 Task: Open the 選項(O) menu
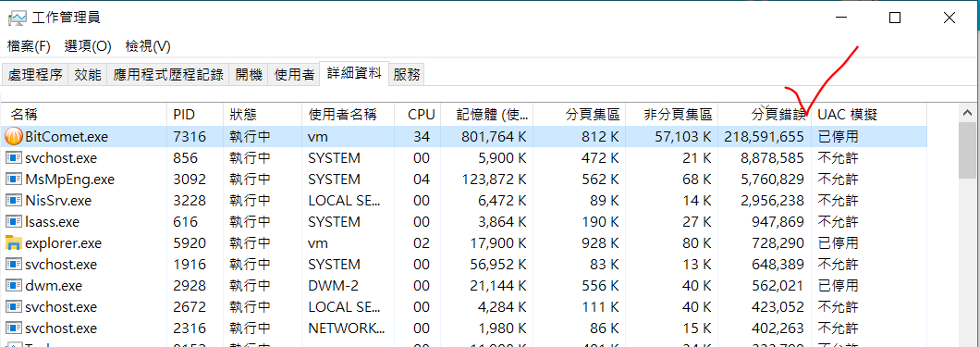88,46
